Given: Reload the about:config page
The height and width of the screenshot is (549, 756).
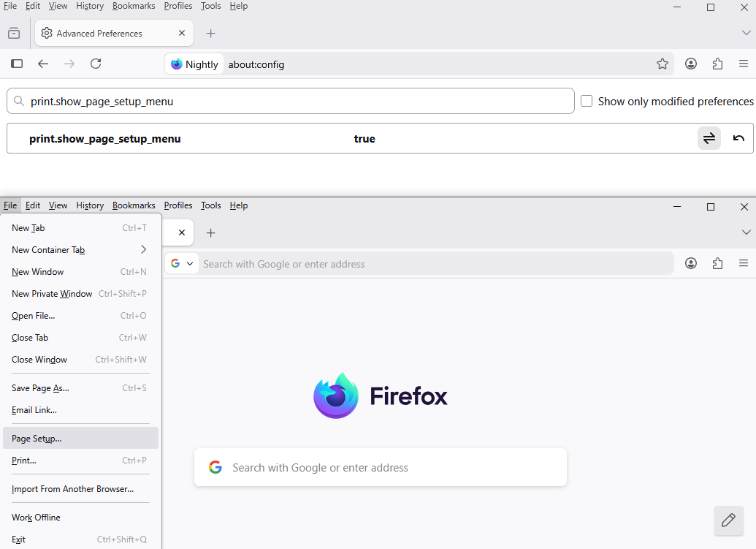Looking at the screenshot, I should pos(96,64).
